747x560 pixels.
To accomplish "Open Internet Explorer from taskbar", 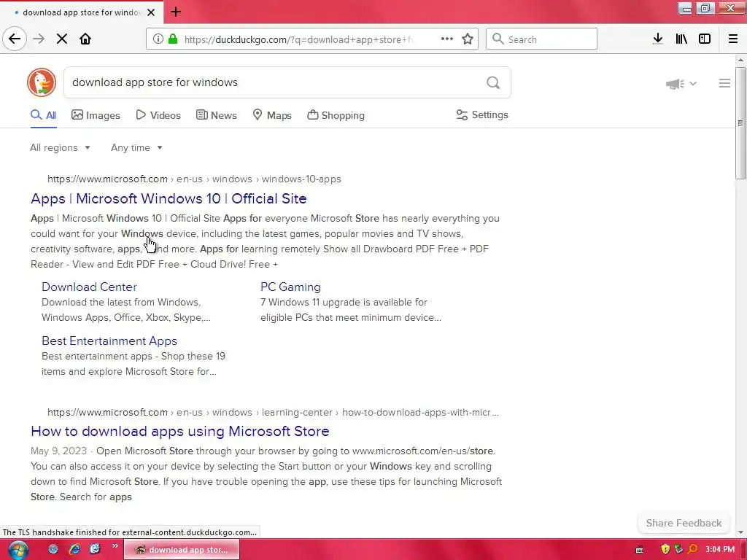I will point(74,550).
